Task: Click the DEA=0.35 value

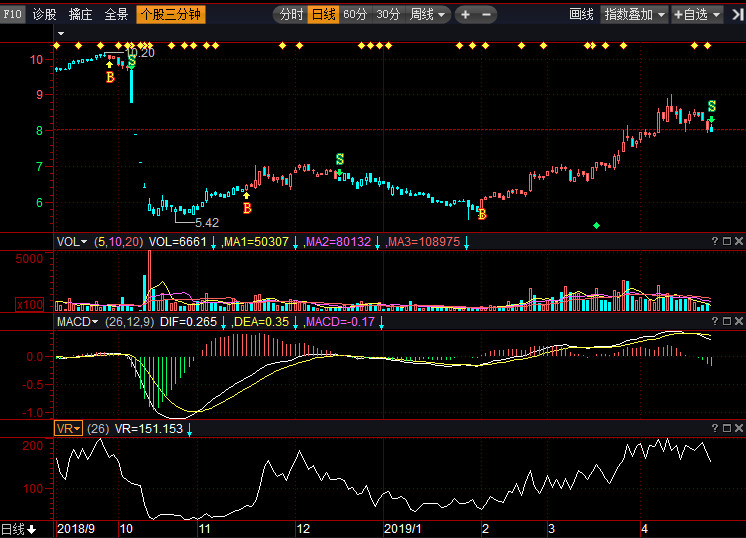Action: click(262, 322)
